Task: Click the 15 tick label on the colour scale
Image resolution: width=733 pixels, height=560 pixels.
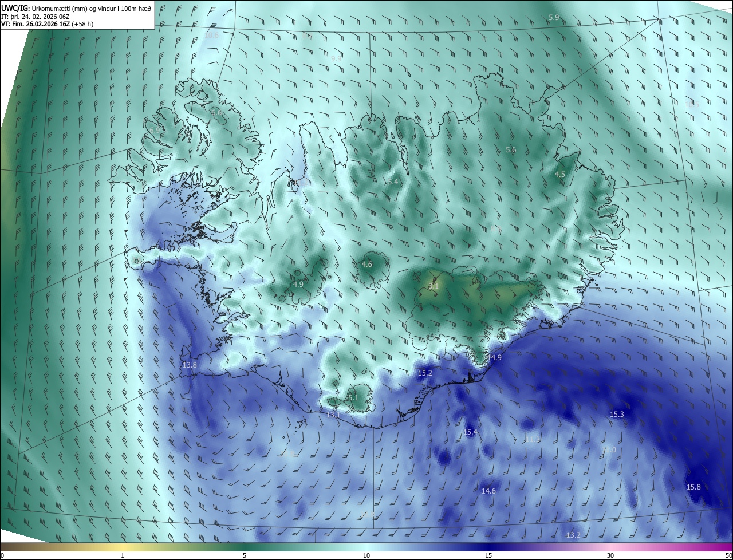Action: point(488,555)
